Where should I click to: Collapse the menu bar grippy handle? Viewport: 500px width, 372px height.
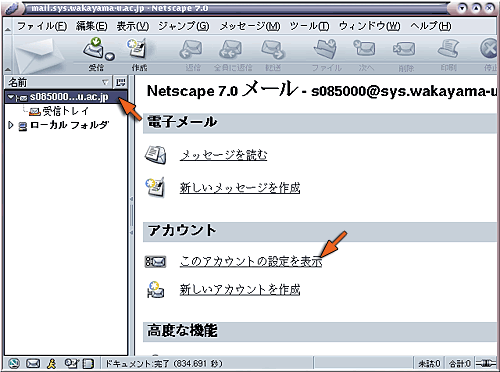[8, 27]
